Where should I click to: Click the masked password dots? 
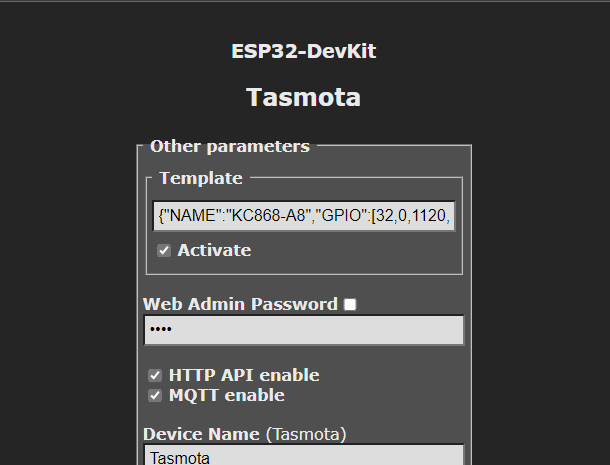(x=160, y=330)
